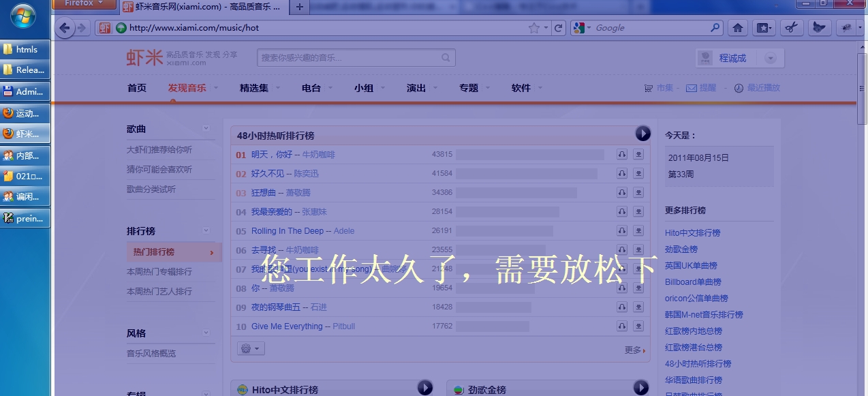868x396 pixels.
Task: Collapse the 歌曲 sidebar section
Action: click(206, 129)
